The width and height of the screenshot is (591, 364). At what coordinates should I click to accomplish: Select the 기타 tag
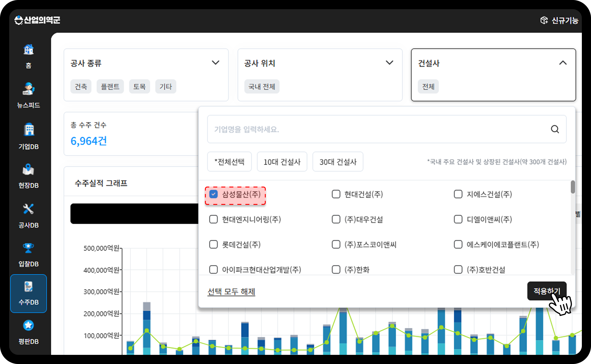(x=166, y=86)
